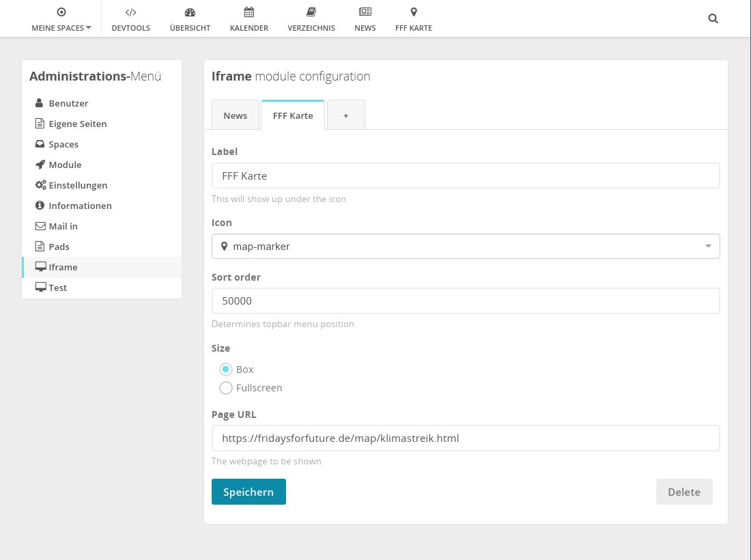
Task: Click the Informationen info circle icon
Action: tap(40, 206)
